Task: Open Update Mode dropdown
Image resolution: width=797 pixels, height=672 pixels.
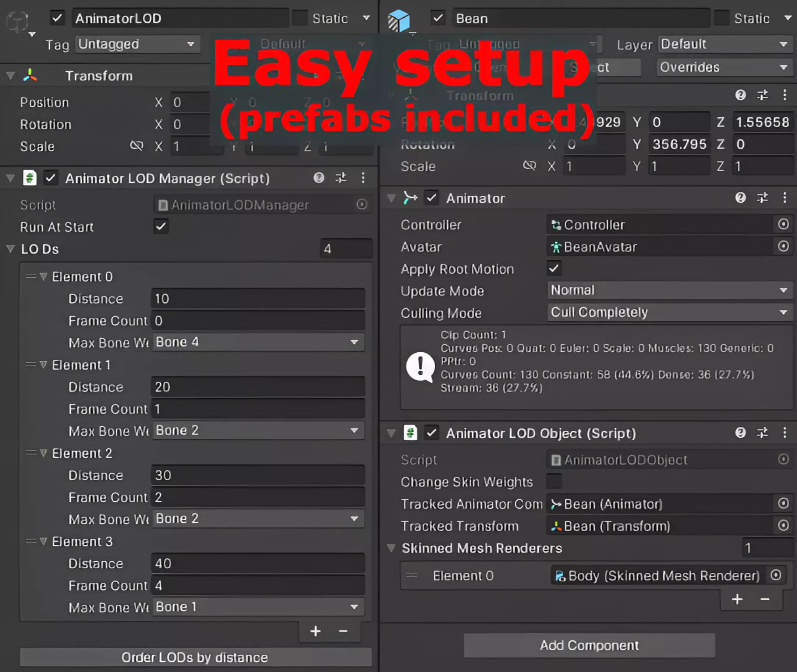Action: 670,290
